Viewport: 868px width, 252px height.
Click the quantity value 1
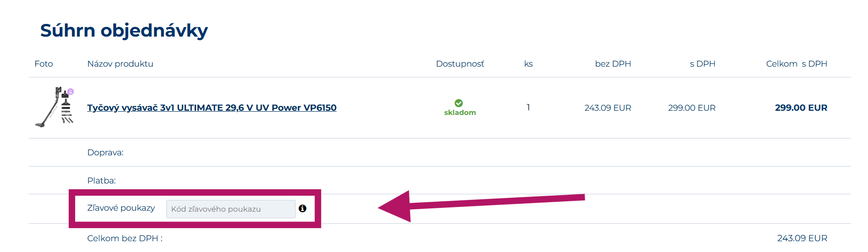pyautogui.click(x=528, y=107)
